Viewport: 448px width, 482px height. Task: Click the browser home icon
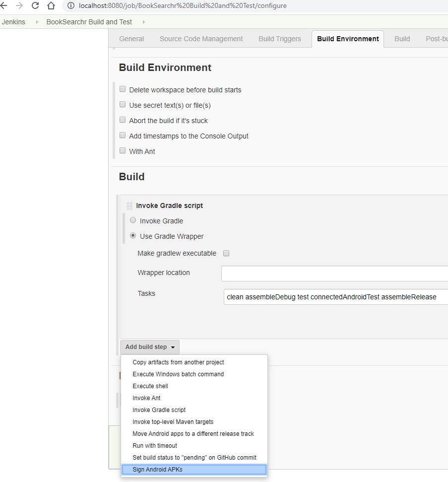pos(51,6)
